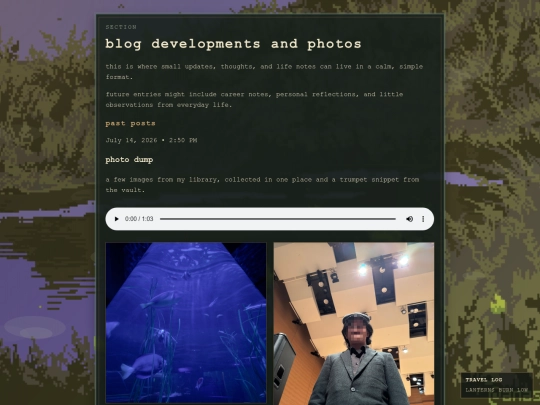Click the 'July 14, 2026 • 2:50 PM' timestamp
Image resolution: width=540 pixels, height=405 pixels.
(151, 140)
